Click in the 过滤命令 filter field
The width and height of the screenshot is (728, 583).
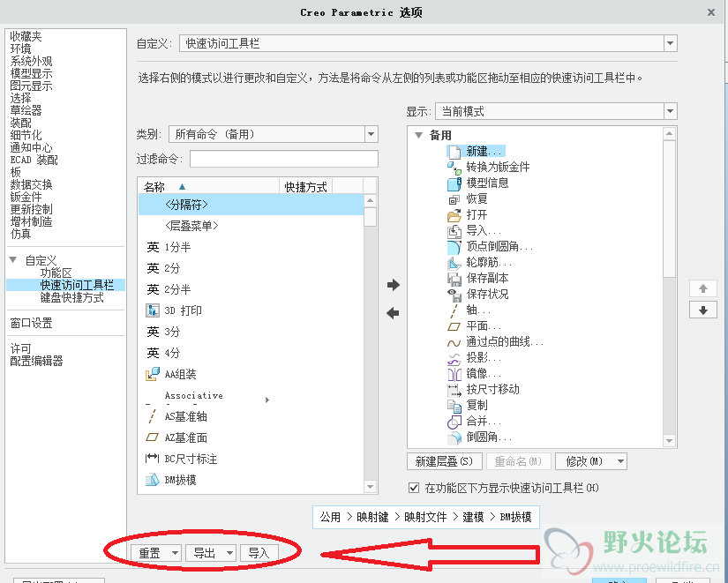pos(283,159)
